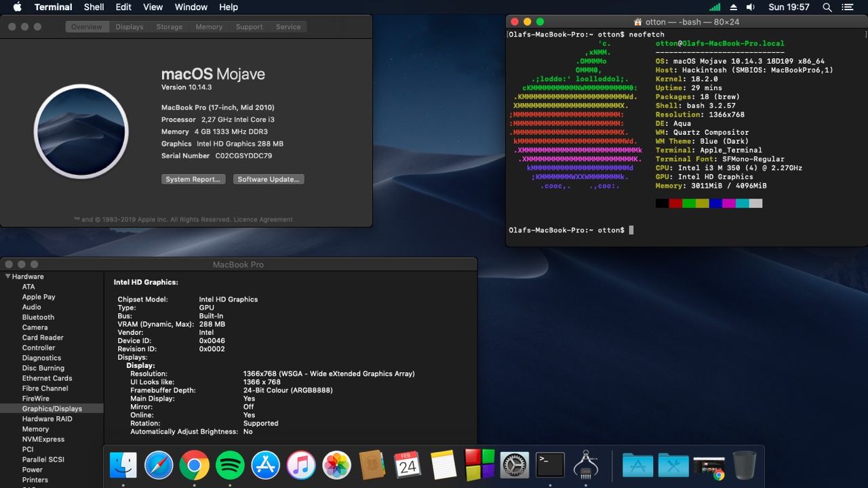Open the App Store dock icon
Screen dimensions: 868x488
click(266, 466)
